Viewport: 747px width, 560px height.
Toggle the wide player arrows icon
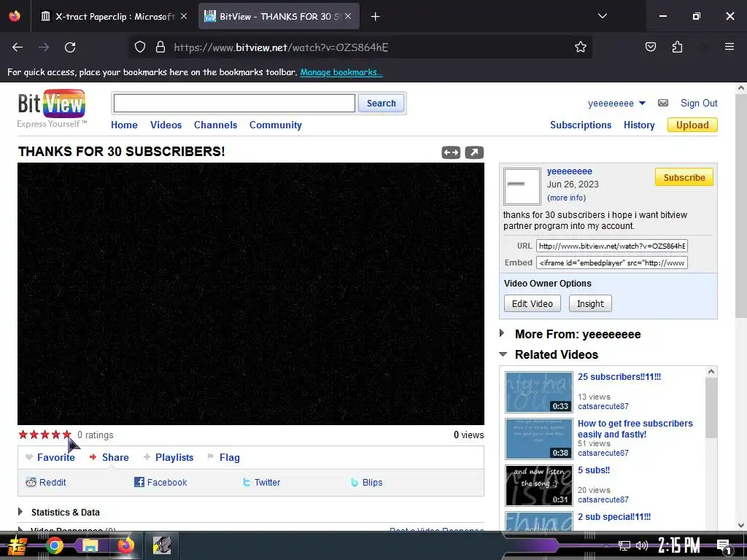pyautogui.click(x=451, y=152)
